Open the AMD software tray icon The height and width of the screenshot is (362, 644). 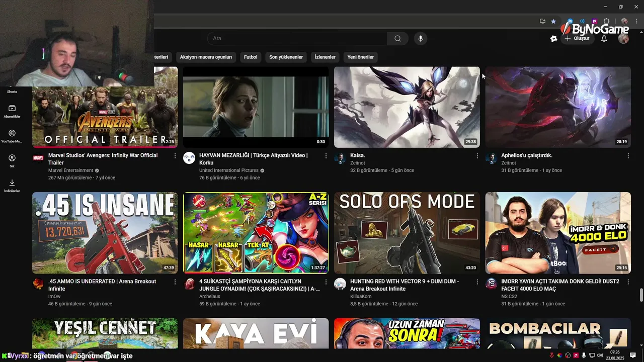pyautogui.click(x=576, y=355)
